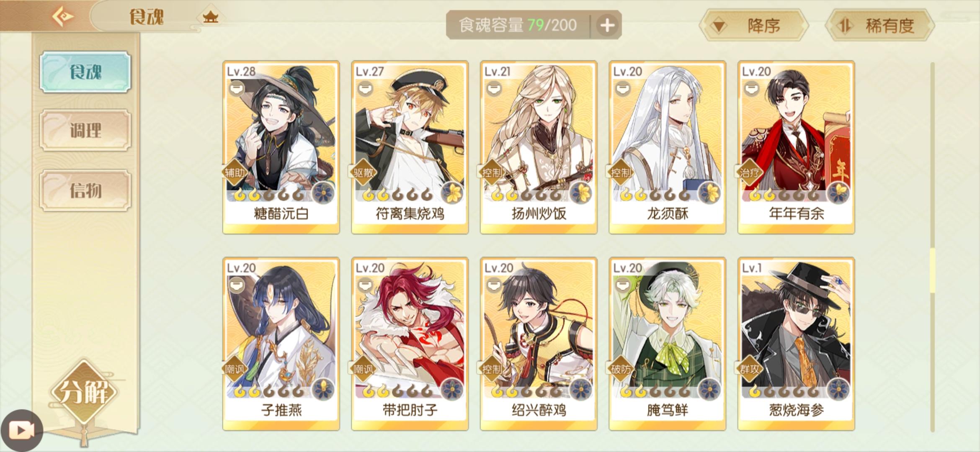
Task: Switch to the 信物 tab
Action: 85,190
